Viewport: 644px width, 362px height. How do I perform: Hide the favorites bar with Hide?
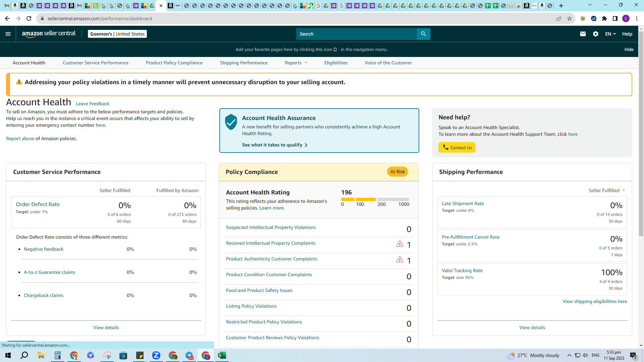(x=629, y=49)
